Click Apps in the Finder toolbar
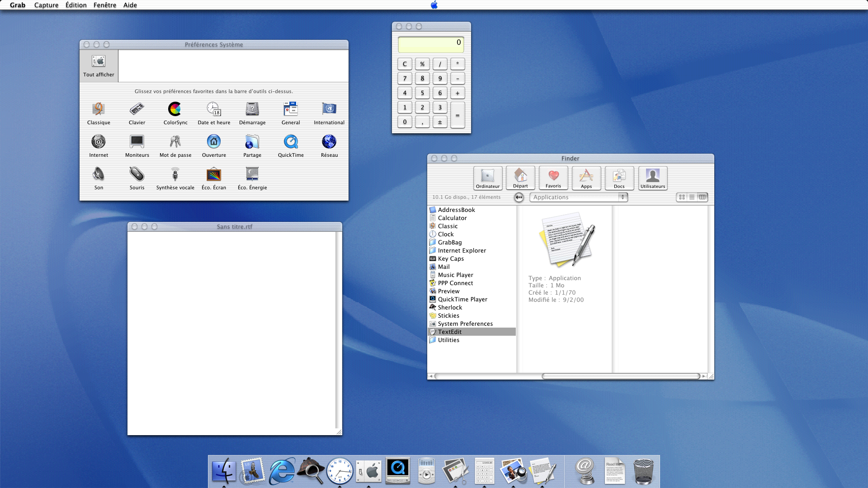Viewport: 868px width, 488px height. point(586,178)
